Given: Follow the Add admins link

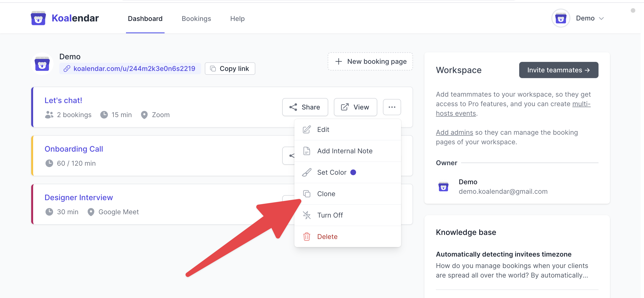Looking at the screenshot, I should 454,132.
